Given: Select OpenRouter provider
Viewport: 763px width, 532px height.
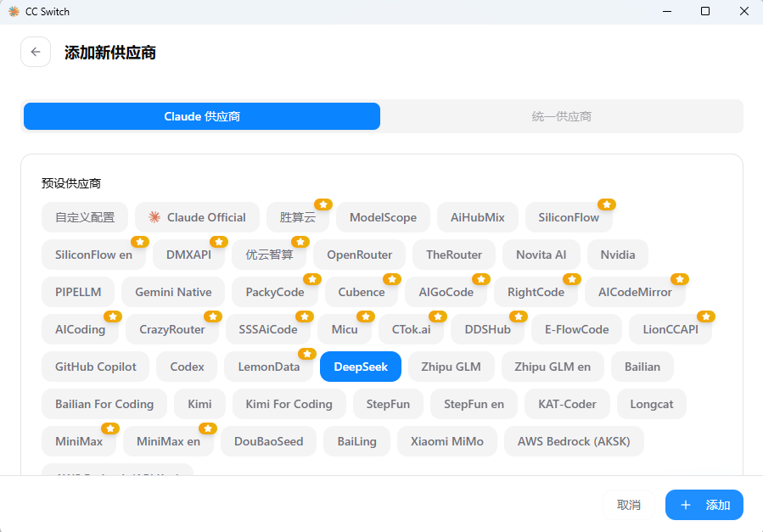Looking at the screenshot, I should tap(359, 255).
